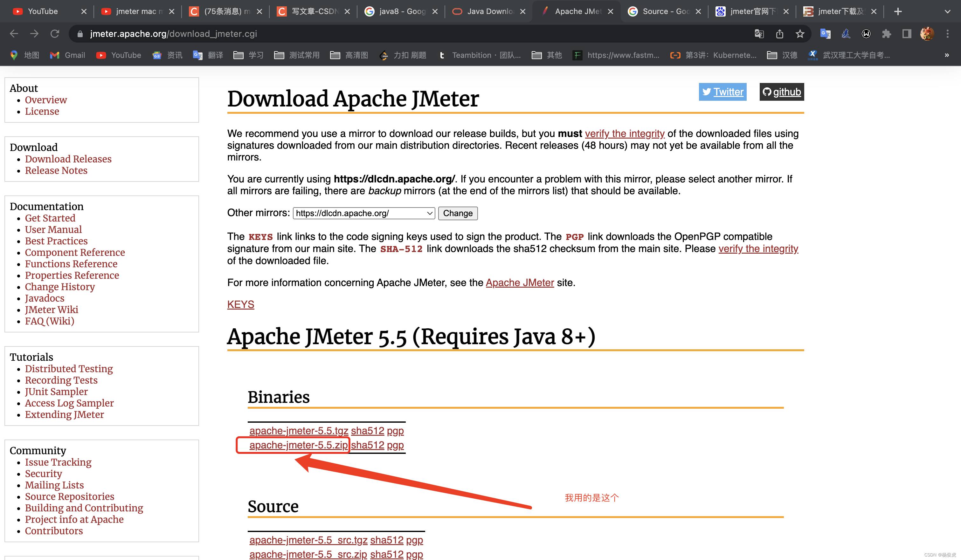961x560 pixels.
Task: Open Issue Tracking in Community
Action: tap(58, 462)
